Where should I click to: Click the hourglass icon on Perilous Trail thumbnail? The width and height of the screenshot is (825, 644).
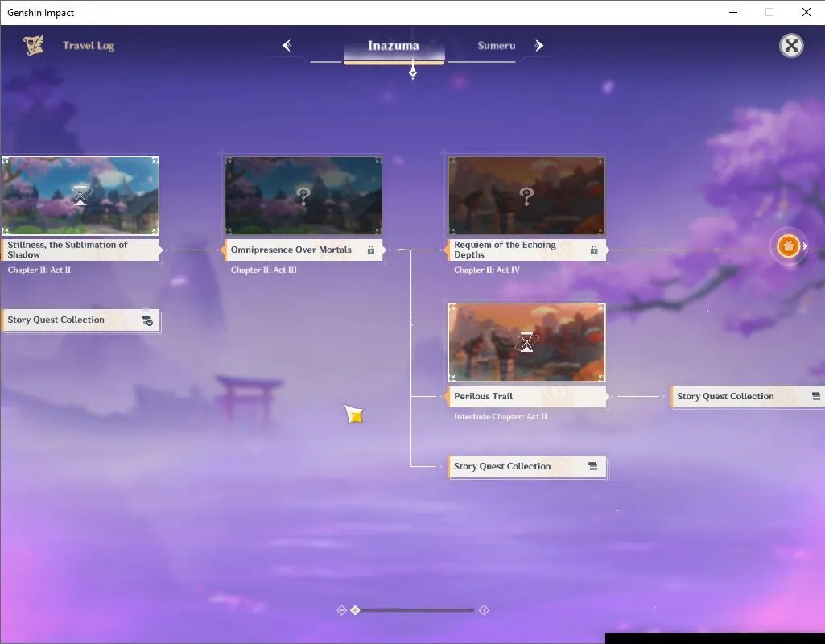tap(526, 342)
